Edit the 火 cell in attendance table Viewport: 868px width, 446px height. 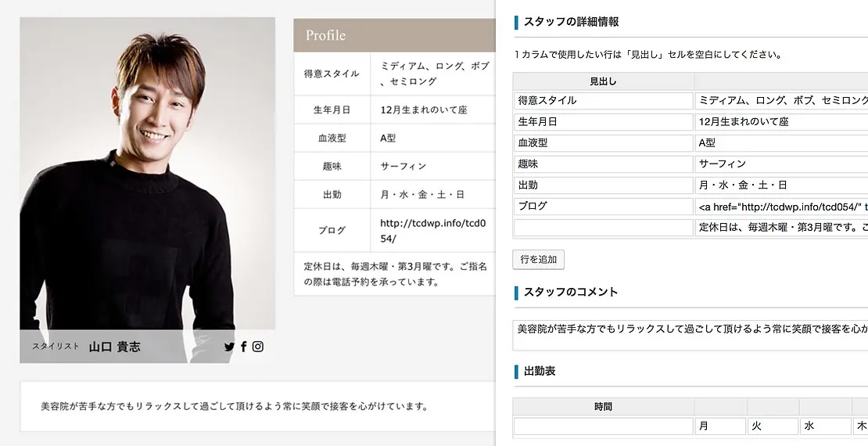point(773,426)
